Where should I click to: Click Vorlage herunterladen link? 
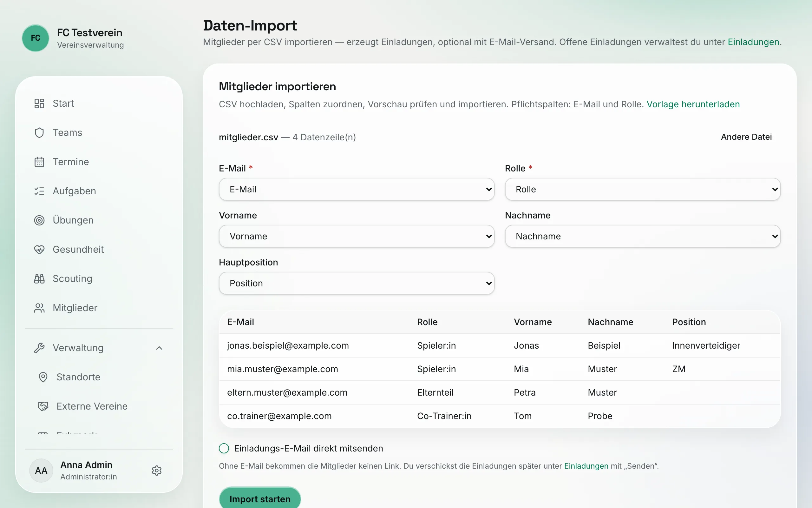(x=693, y=104)
